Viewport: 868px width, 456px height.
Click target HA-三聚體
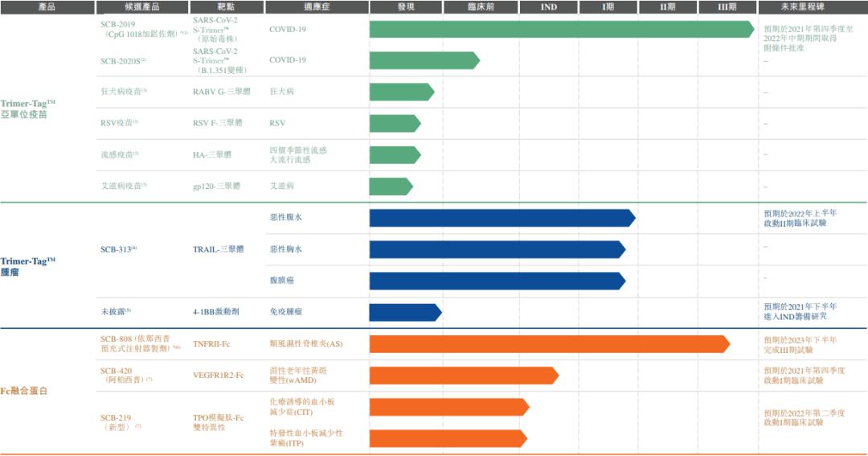(212, 154)
